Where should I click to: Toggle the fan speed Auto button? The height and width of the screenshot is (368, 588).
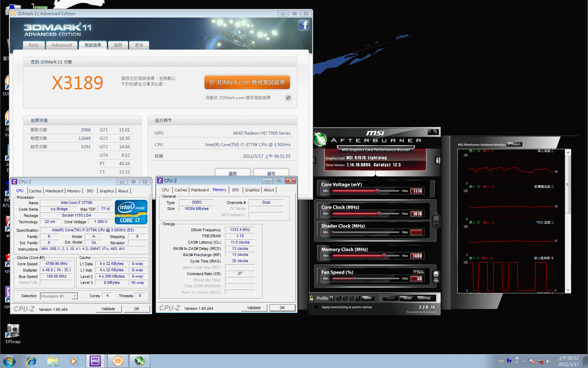click(x=419, y=272)
